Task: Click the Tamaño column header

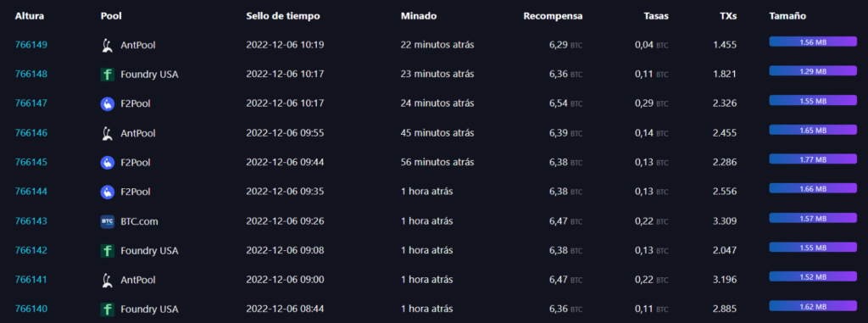Action: (787, 16)
